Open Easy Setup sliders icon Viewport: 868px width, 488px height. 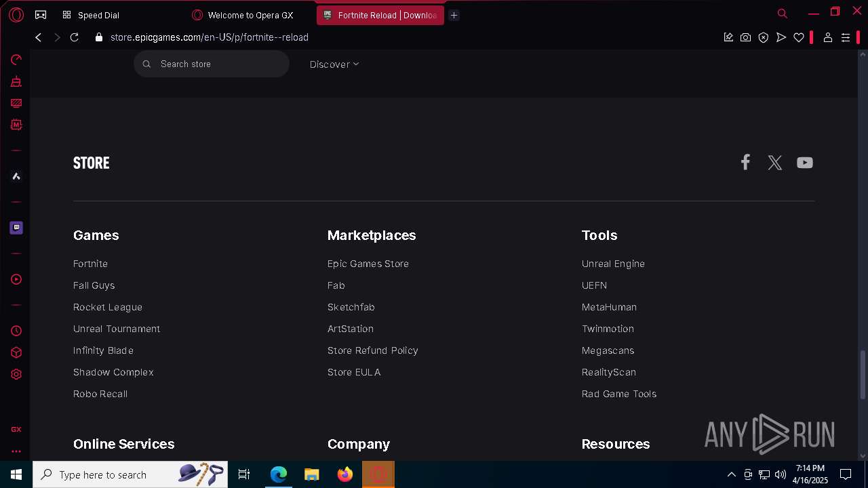pos(846,37)
